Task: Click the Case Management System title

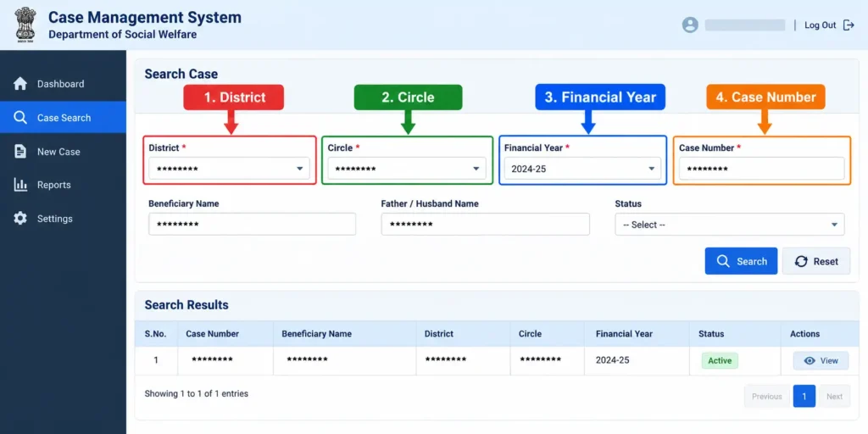Action: coord(145,17)
